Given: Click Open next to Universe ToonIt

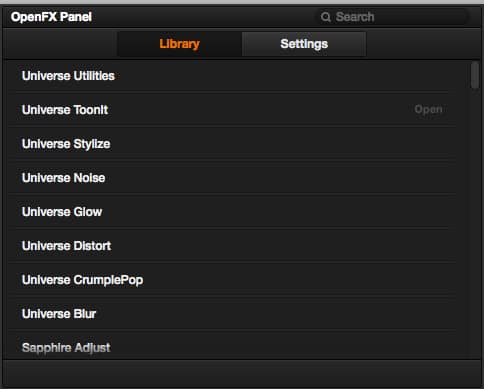Looking at the screenshot, I should (428, 109).
